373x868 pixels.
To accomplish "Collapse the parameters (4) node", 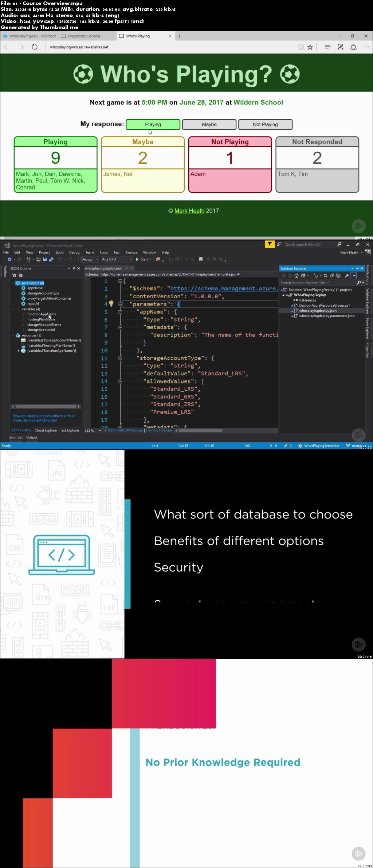I will pos(13,283).
